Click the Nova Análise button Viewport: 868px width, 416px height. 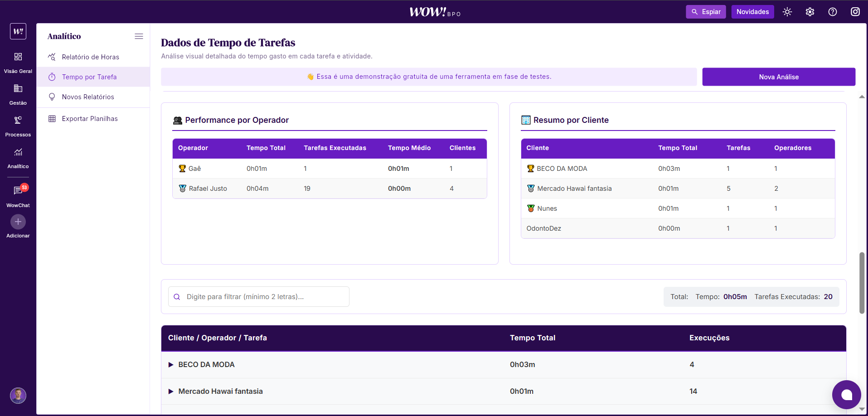(778, 77)
